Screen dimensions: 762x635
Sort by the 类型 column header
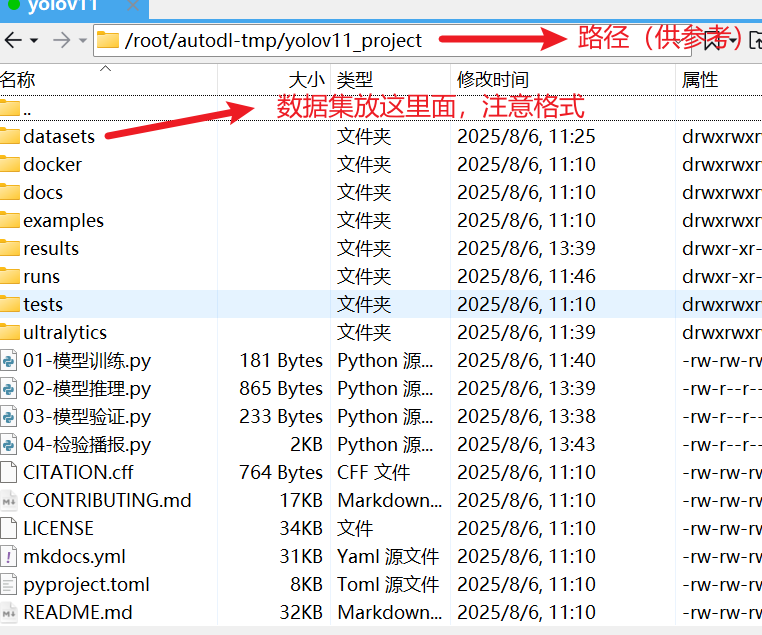pos(355,80)
